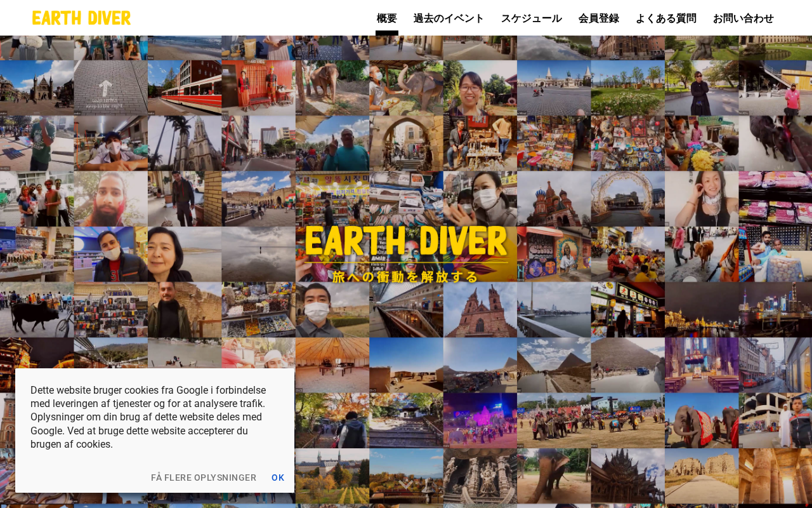The height and width of the screenshot is (508, 812).
Task: Select the red brick church facade photo
Action: tap(480, 309)
